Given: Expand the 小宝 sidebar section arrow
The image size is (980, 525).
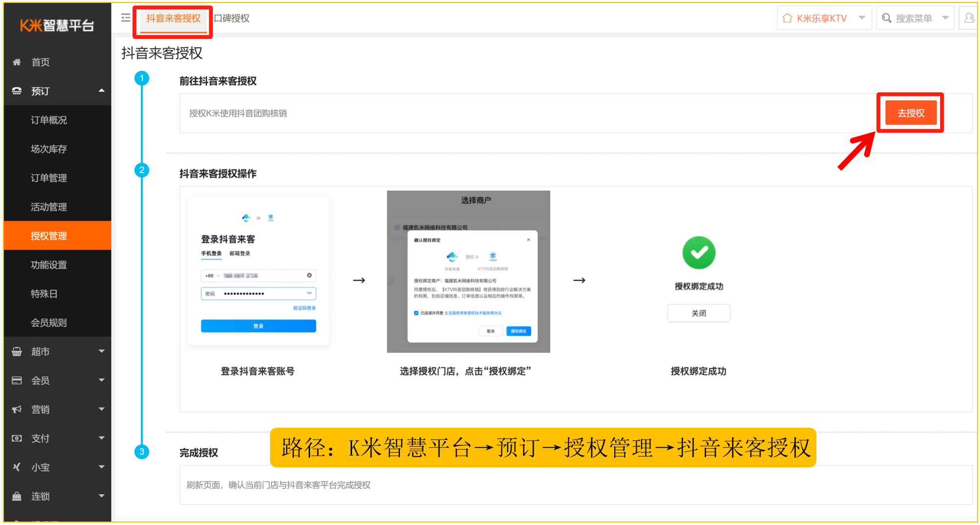Looking at the screenshot, I should point(102,466).
